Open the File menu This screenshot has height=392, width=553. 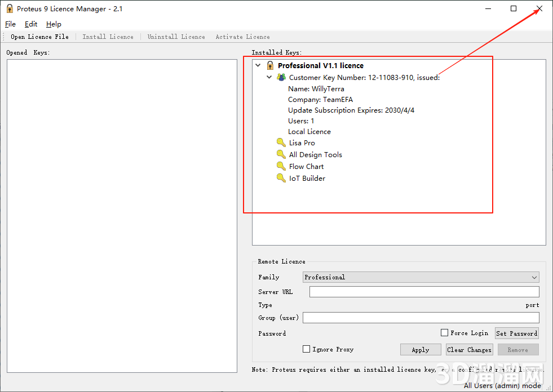pyautogui.click(x=10, y=24)
